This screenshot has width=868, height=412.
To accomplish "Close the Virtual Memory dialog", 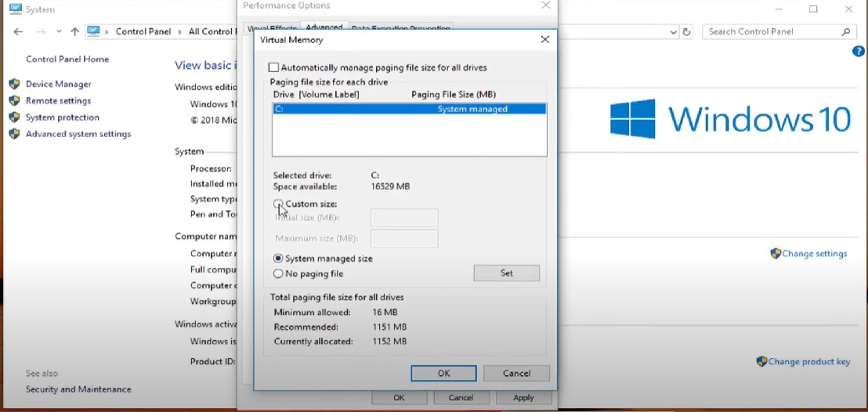I will tap(545, 40).
